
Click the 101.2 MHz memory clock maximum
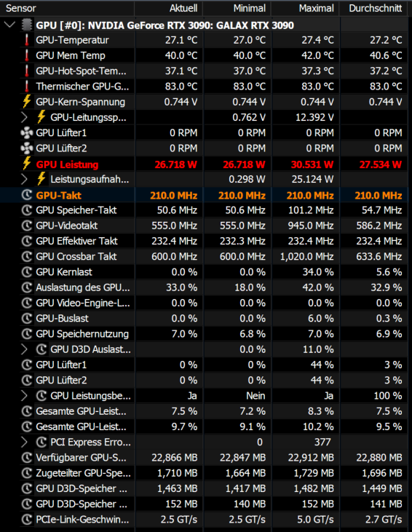coord(311,210)
